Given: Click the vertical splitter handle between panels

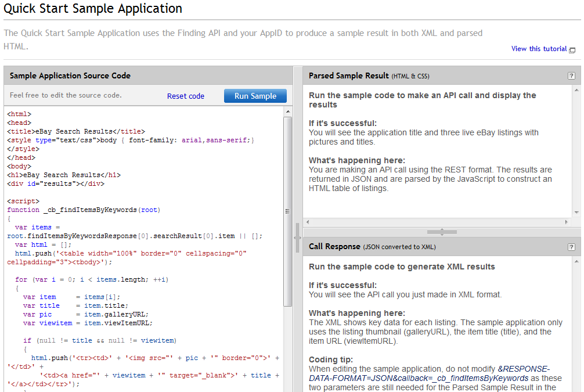Looking at the screenshot, I should 298,237.
